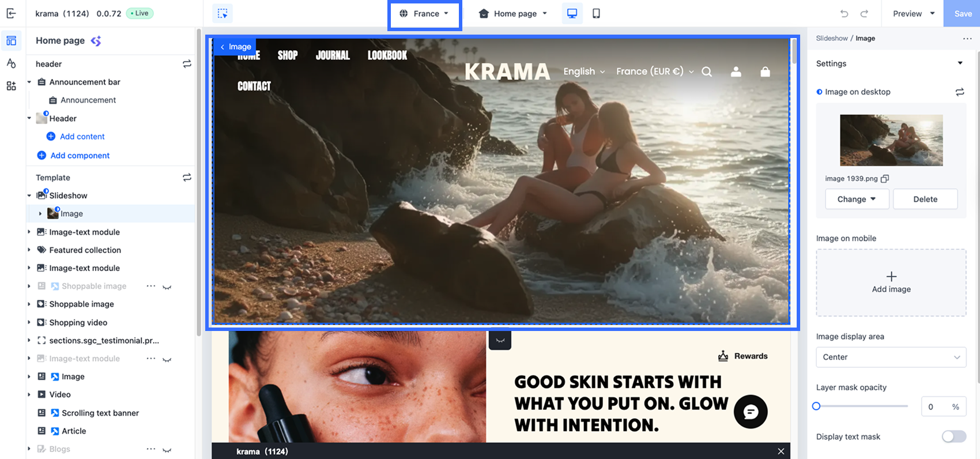Open the theme style settings icon
This screenshot has height=459, width=980.
(11, 63)
